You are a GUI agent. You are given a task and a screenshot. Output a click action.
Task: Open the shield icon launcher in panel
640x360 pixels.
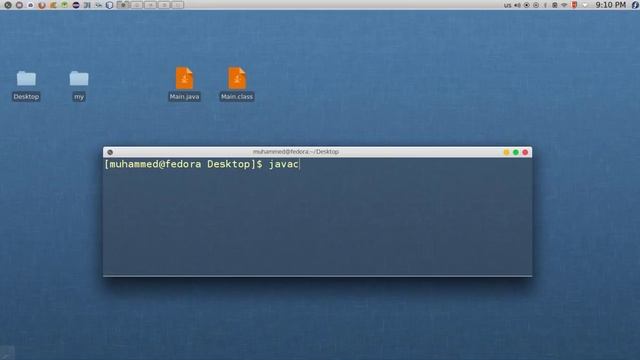pyautogui.click(x=109, y=5)
